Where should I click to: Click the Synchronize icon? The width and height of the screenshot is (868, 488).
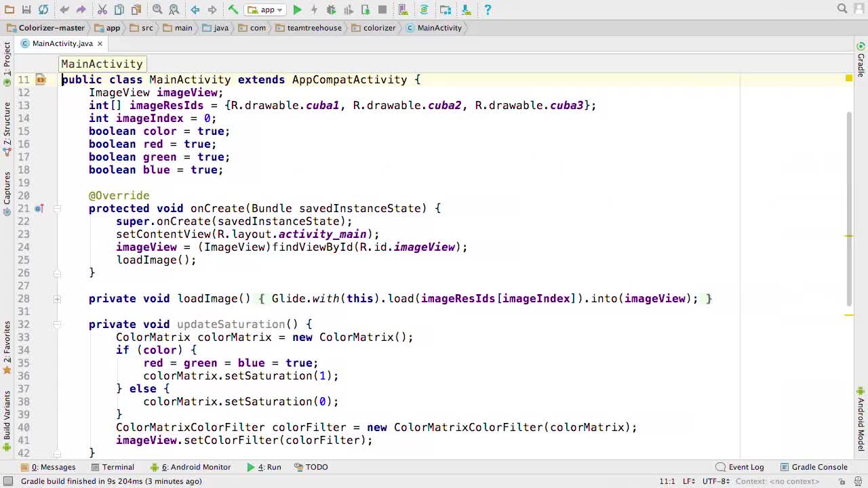43,9
